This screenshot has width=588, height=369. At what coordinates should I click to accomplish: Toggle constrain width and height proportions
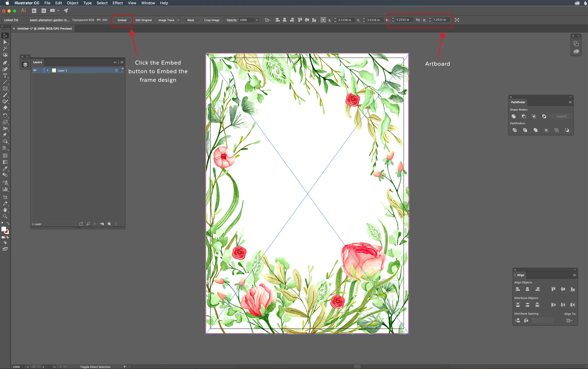click(x=418, y=20)
